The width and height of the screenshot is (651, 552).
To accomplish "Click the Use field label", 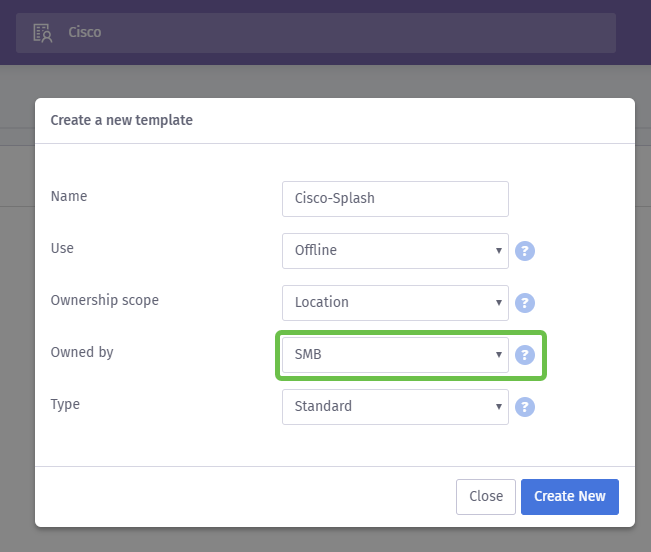I will click(x=62, y=248).
